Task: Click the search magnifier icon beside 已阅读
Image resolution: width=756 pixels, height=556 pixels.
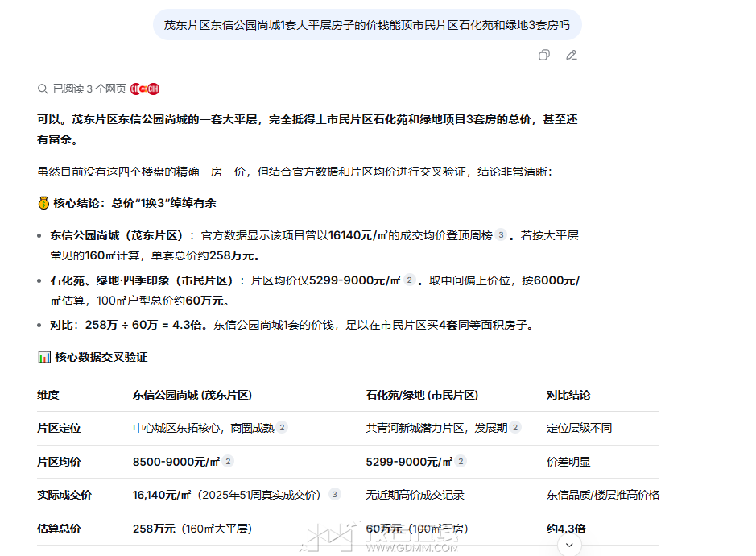Action: [x=43, y=89]
